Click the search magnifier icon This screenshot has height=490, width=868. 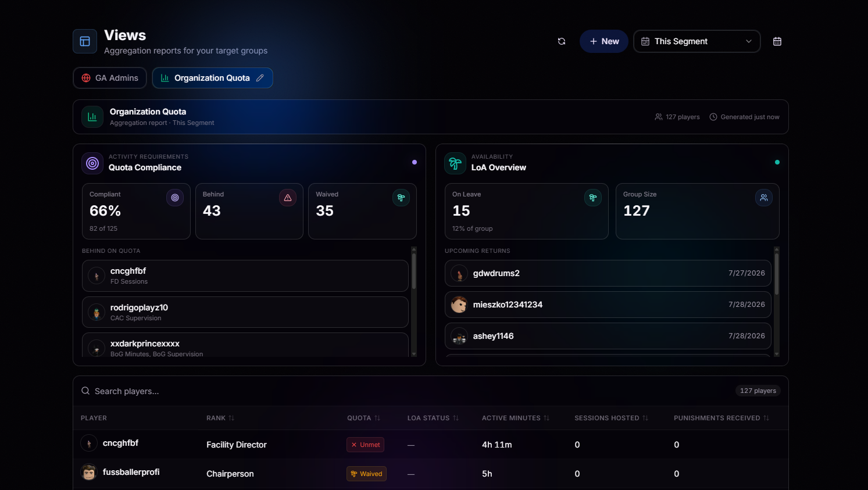coord(85,391)
